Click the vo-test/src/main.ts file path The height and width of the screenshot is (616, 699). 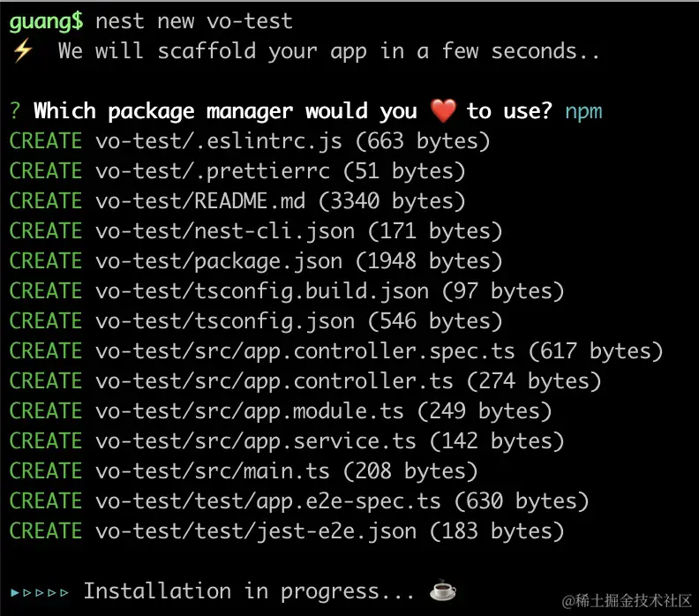213,471
